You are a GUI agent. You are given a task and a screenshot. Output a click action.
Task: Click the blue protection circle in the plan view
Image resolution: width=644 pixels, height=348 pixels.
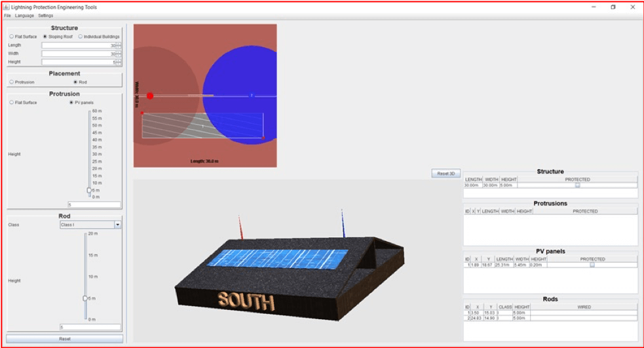pos(239,96)
